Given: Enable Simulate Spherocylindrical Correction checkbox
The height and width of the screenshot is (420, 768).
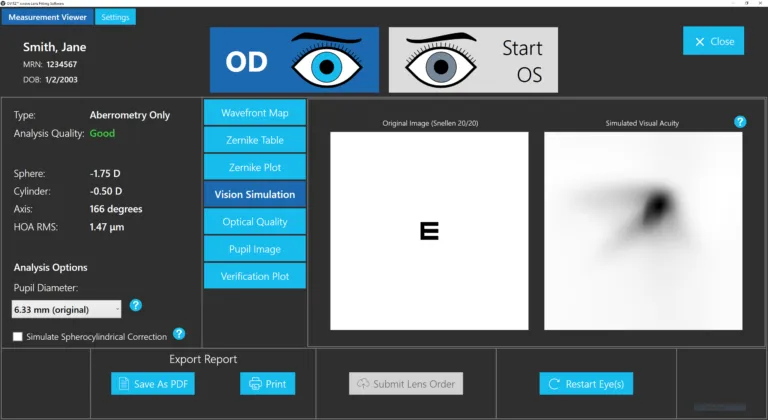Looking at the screenshot, I should tap(18, 337).
